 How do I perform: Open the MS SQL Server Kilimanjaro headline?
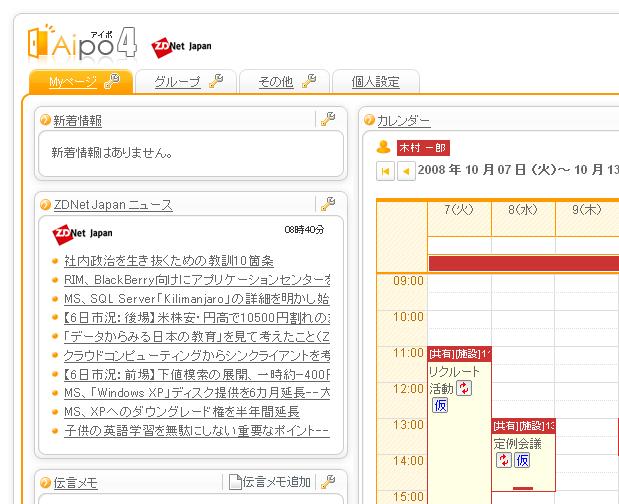(197, 299)
